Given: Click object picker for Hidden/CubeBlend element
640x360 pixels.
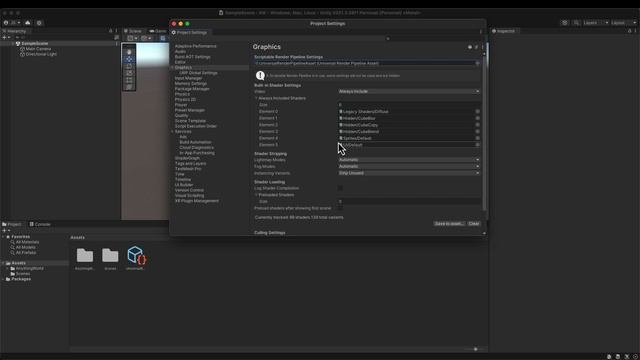Looking at the screenshot, I should tap(477, 131).
